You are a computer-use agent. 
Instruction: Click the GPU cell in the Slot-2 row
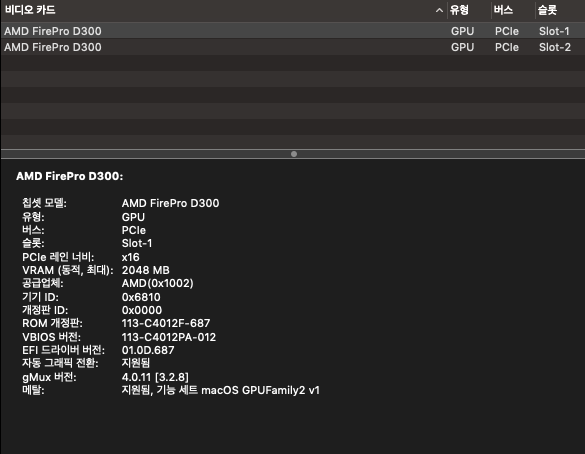463,47
